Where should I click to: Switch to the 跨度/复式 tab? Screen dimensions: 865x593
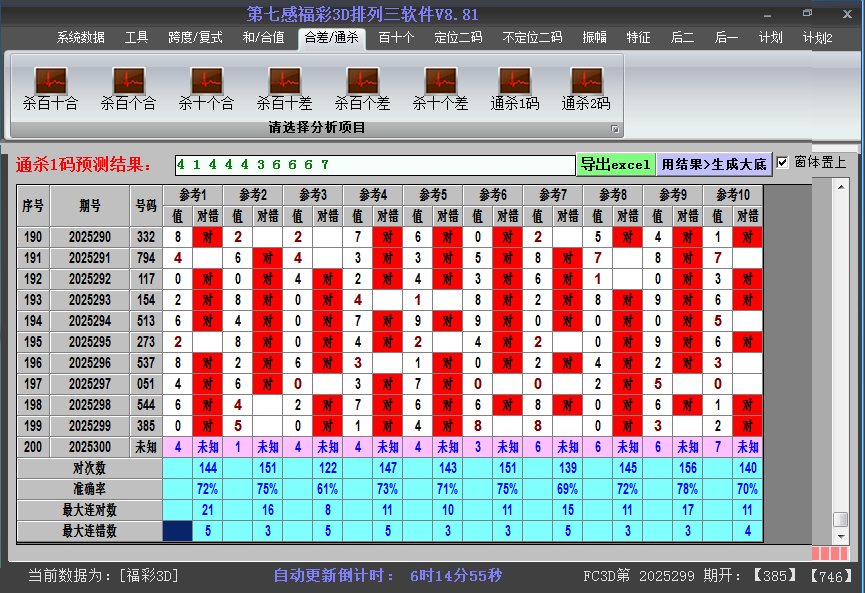[195, 38]
